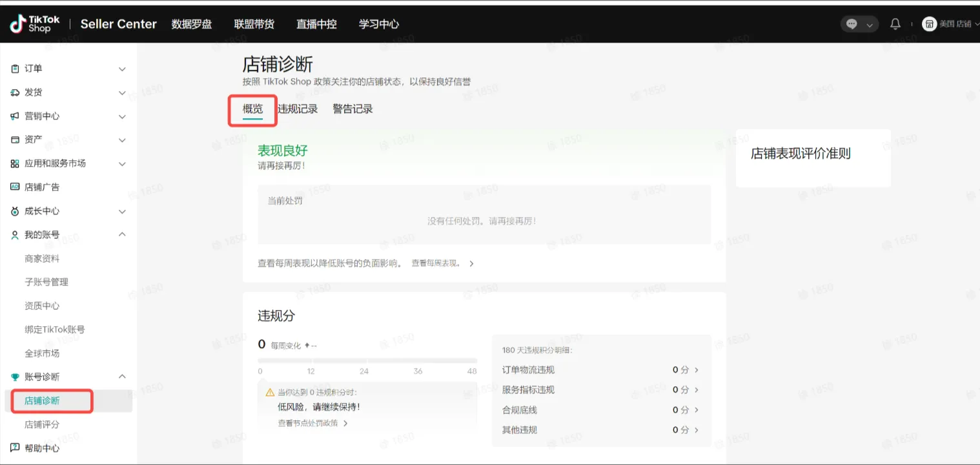Go to 绑定TikTok账号 page
The image size is (980, 465).
pos(55,329)
